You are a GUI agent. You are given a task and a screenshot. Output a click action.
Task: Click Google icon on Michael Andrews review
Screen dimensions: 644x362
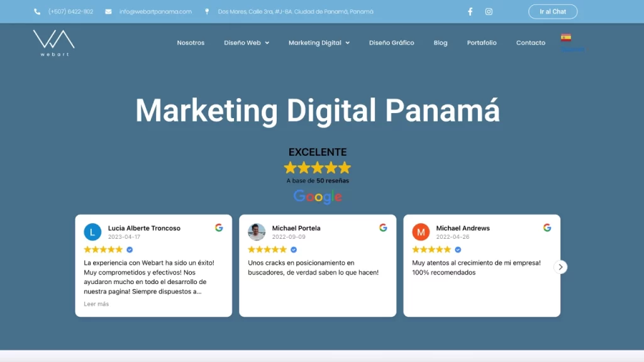pos(547,228)
